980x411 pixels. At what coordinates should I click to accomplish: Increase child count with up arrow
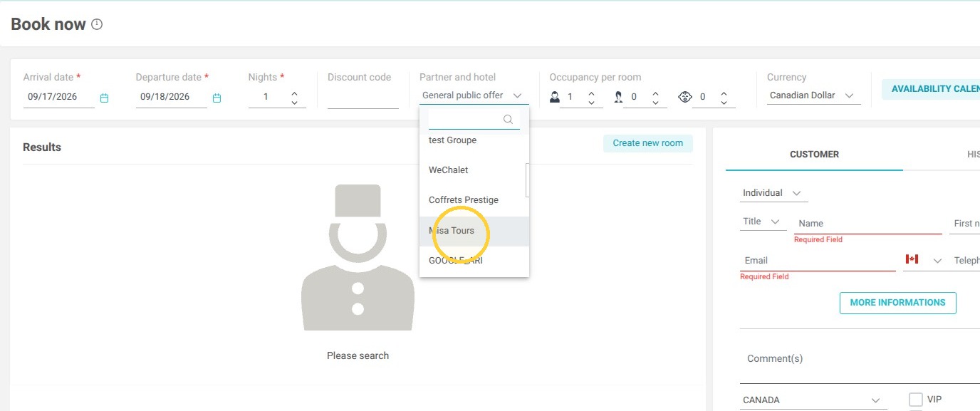pos(655,92)
